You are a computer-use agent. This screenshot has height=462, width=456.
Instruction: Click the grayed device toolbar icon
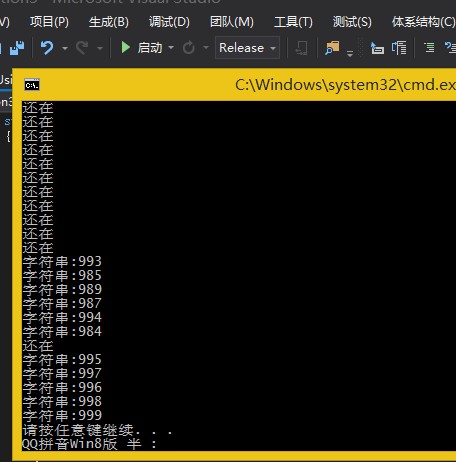[302, 48]
